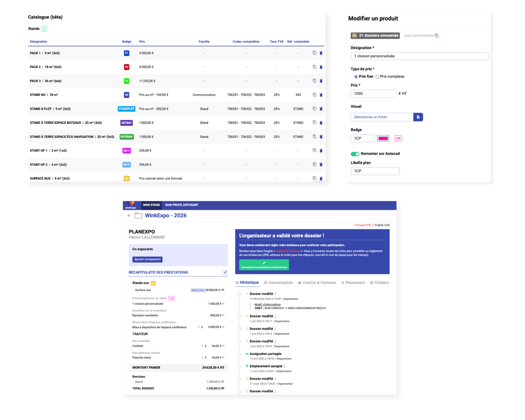Toggle Remonter sur Autocad switch
The image size is (525, 420).
[x=355, y=154]
